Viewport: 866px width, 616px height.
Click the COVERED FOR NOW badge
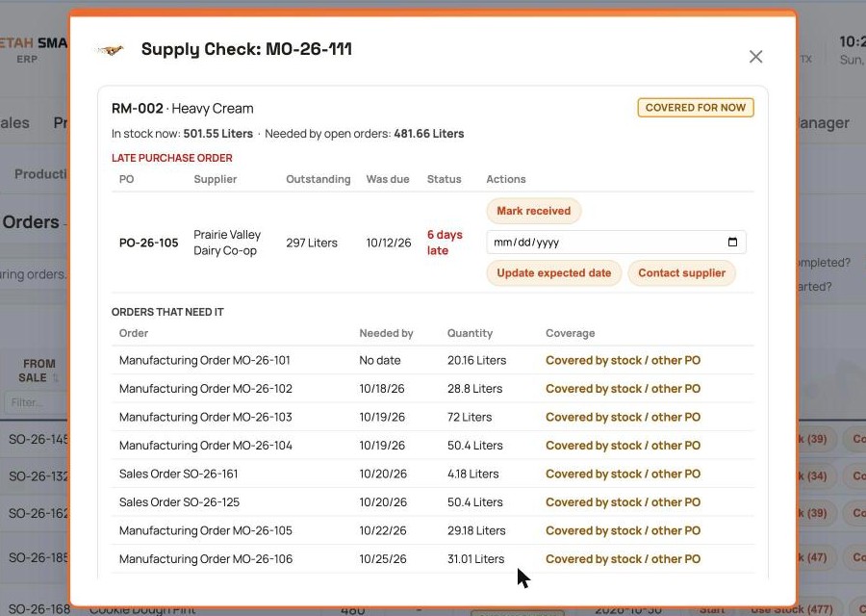point(696,108)
